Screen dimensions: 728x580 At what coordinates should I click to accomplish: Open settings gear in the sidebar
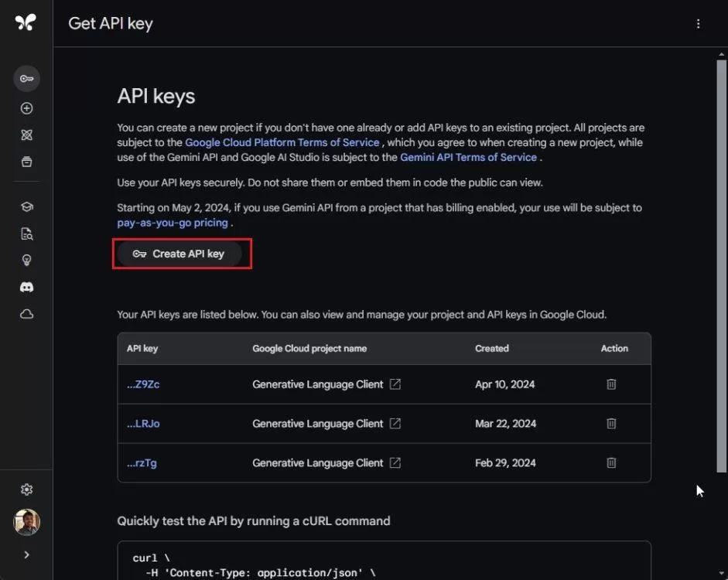click(x=26, y=490)
